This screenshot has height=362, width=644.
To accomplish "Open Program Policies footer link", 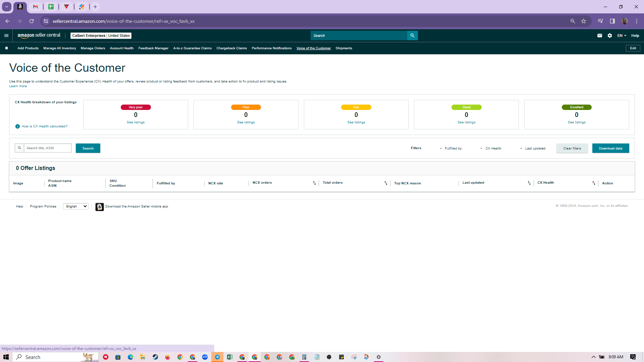I will coord(43,206).
